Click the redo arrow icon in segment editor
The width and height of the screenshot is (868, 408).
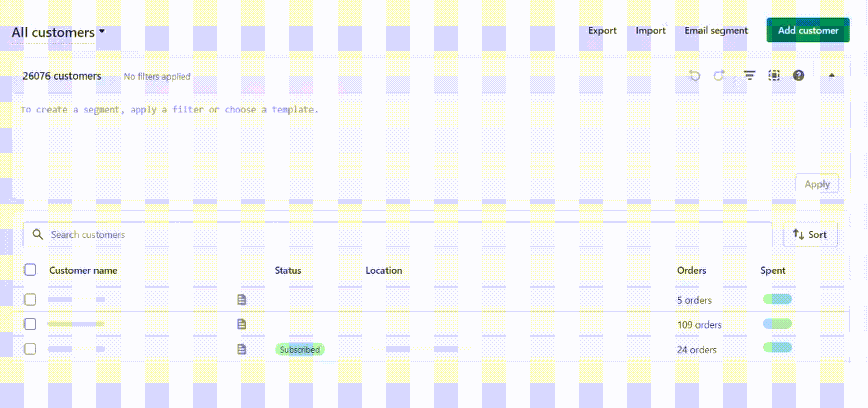(x=719, y=75)
